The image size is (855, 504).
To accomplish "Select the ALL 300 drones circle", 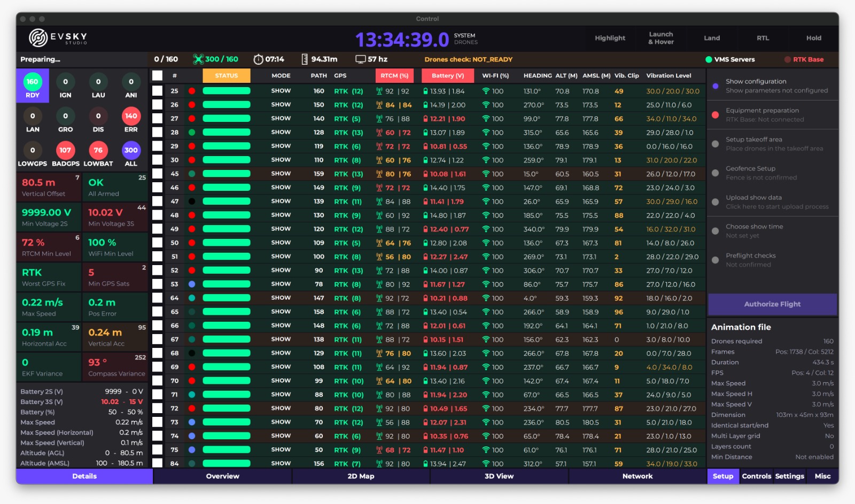I will (131, 150).
